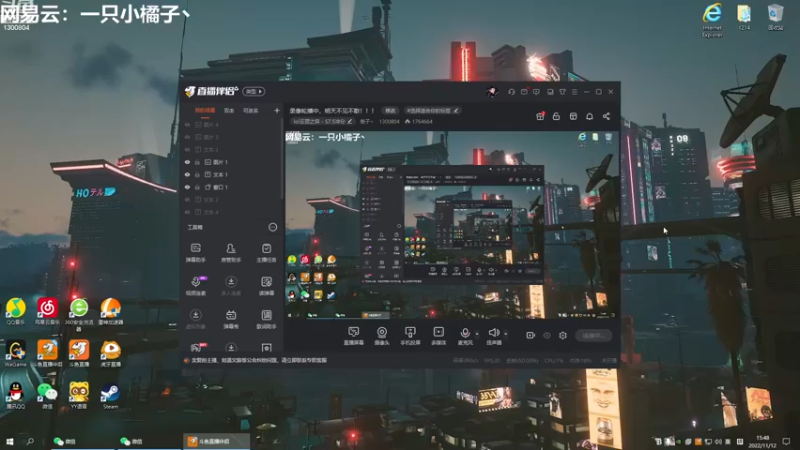Screen dimensions: 800x450
Task: Click the 连接中 connecting button
Action: point(593,335)
